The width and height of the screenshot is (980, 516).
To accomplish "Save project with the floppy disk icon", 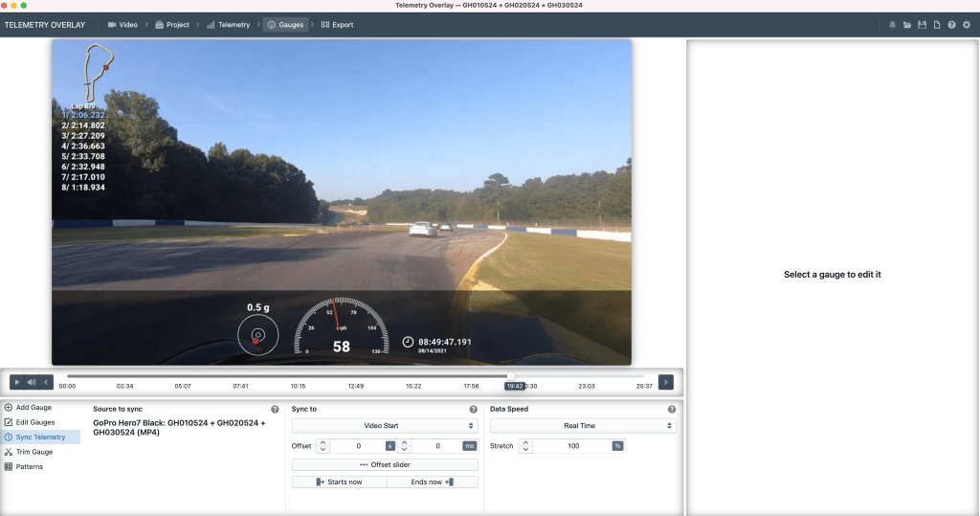I will click(x=922, y=24).
